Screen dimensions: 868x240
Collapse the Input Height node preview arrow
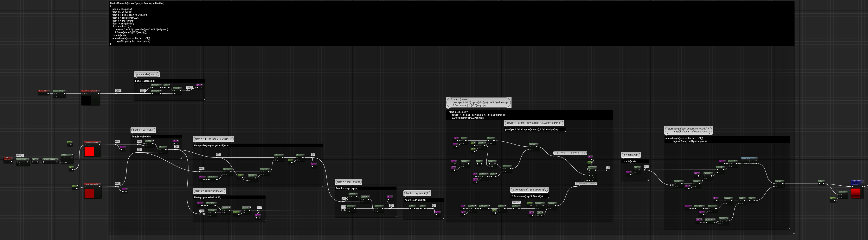coord(101,184)
